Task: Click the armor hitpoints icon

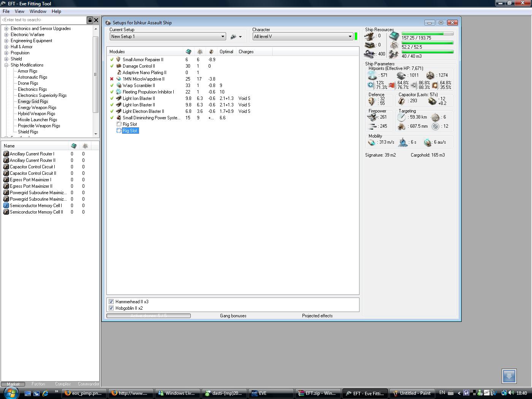Action: click(x=401, y=75)
